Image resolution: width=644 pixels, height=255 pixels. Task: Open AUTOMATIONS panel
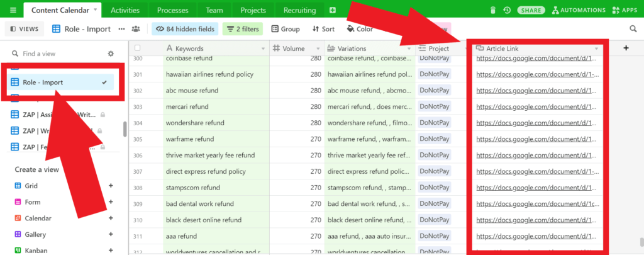coord(579,10)
